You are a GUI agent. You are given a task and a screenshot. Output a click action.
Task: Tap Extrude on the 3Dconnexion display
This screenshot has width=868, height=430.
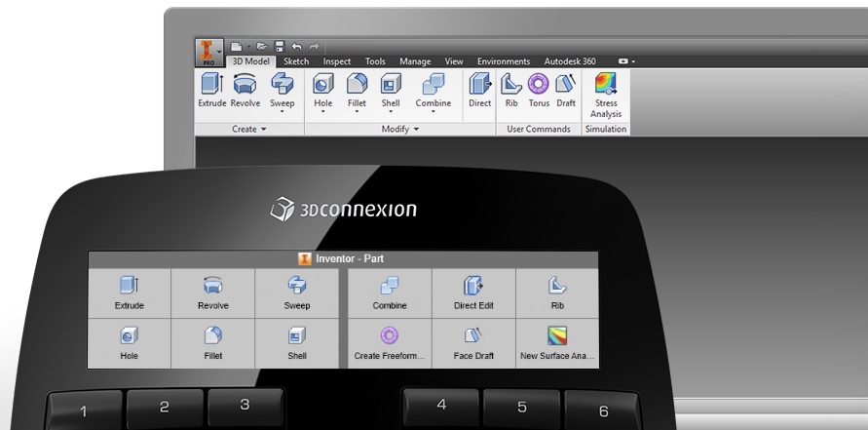[x=129, y=293]
